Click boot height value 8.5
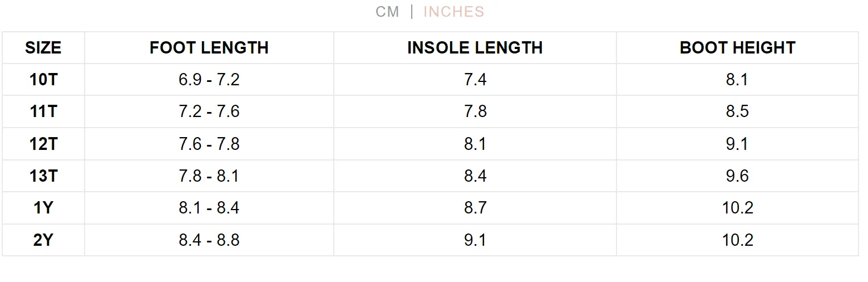 click(738, 111)
